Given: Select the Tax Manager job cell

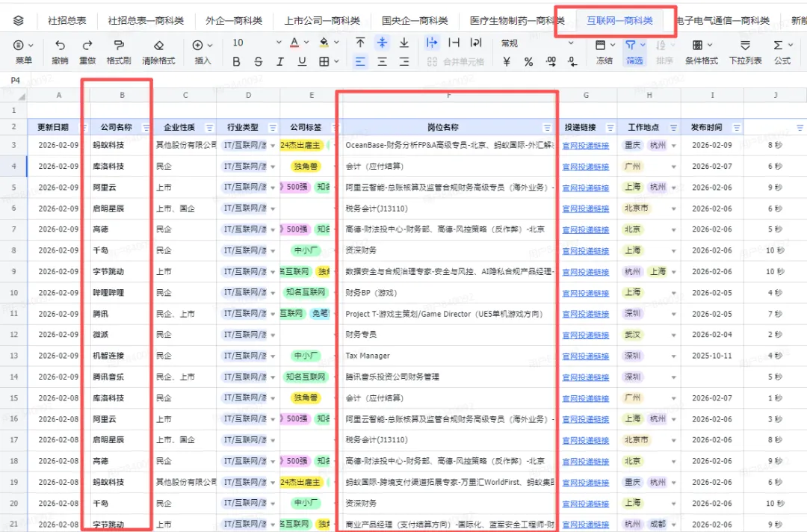Looking at the screenshot, I should (448, 356).
